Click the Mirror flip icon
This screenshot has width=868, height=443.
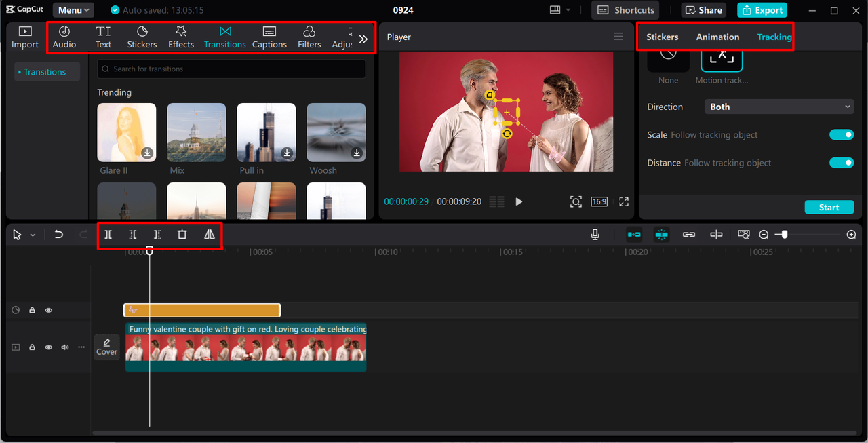point(210,234)
